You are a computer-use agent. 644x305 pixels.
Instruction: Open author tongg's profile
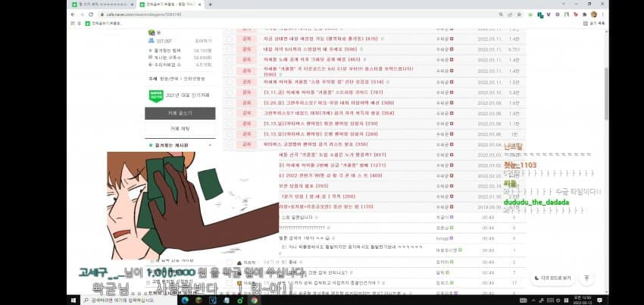coord(443,238)
